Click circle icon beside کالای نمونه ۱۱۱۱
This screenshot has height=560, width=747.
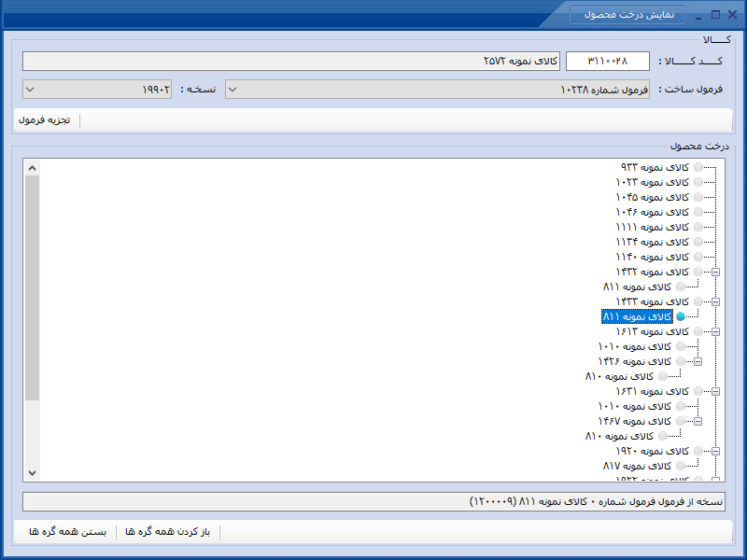(x=698, y=227)
